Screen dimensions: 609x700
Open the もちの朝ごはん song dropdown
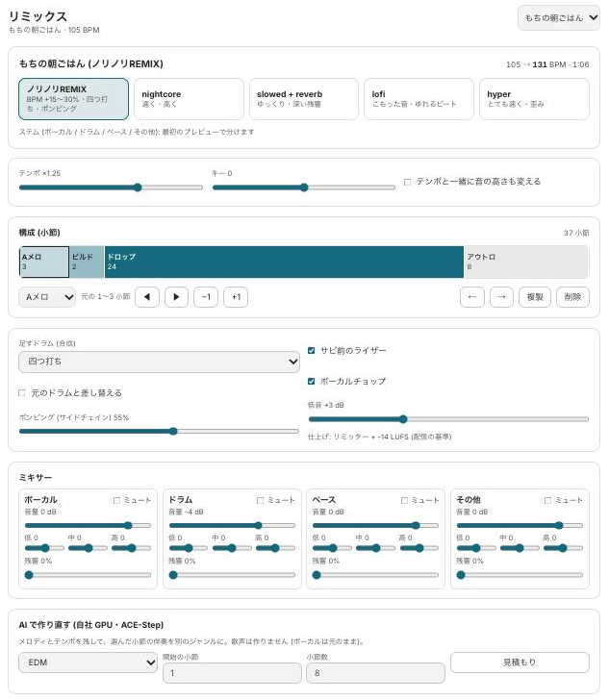tap(559, 18)
